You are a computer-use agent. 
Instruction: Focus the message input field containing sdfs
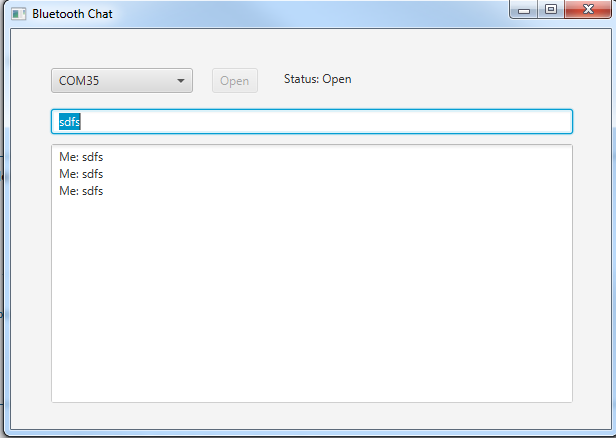tap(312, 122)
